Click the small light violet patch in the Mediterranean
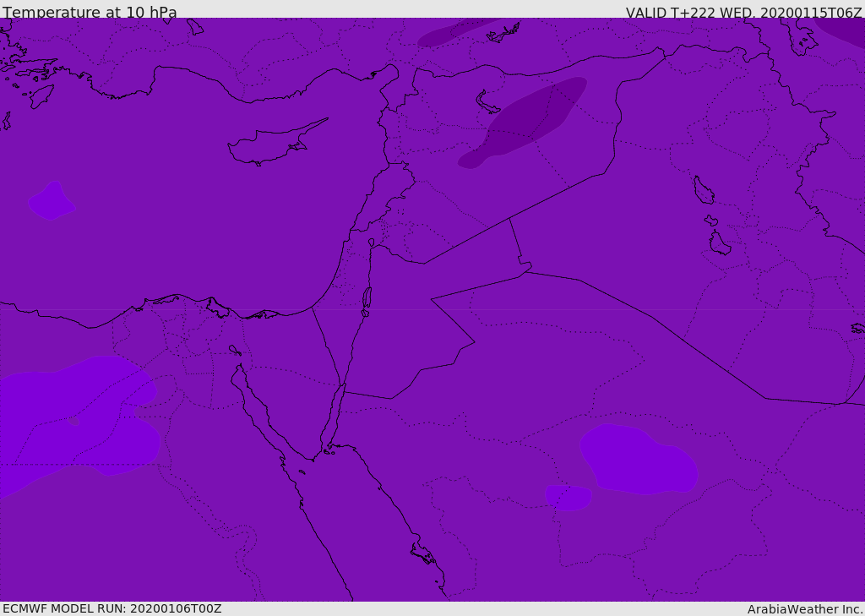865x616 pixels. click(x=52, y=201)
